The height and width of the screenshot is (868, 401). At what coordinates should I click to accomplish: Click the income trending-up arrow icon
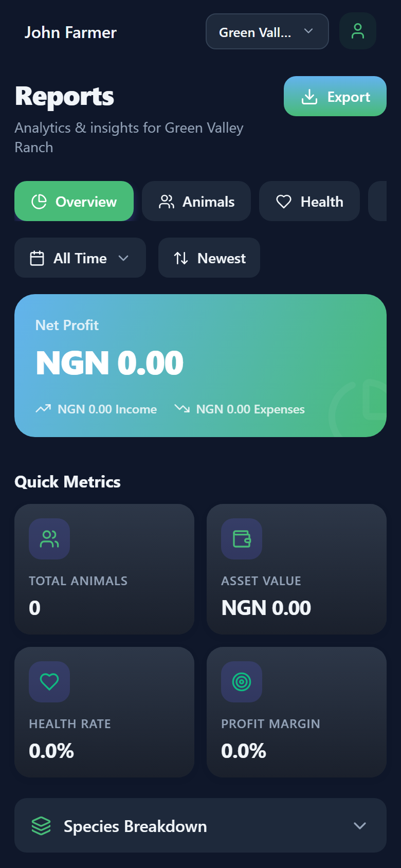43,409
